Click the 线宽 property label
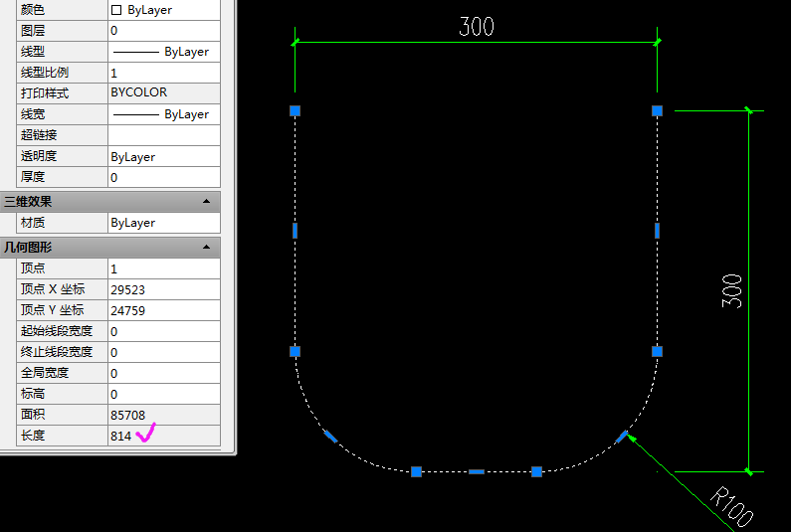Viewport: 791px width, 532px height. click(33, 114)
